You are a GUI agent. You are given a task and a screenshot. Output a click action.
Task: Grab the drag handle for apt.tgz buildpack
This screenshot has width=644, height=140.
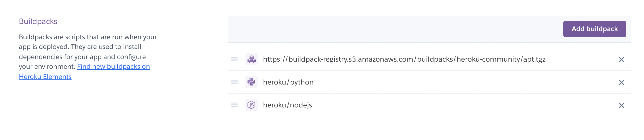pos(234,59)
